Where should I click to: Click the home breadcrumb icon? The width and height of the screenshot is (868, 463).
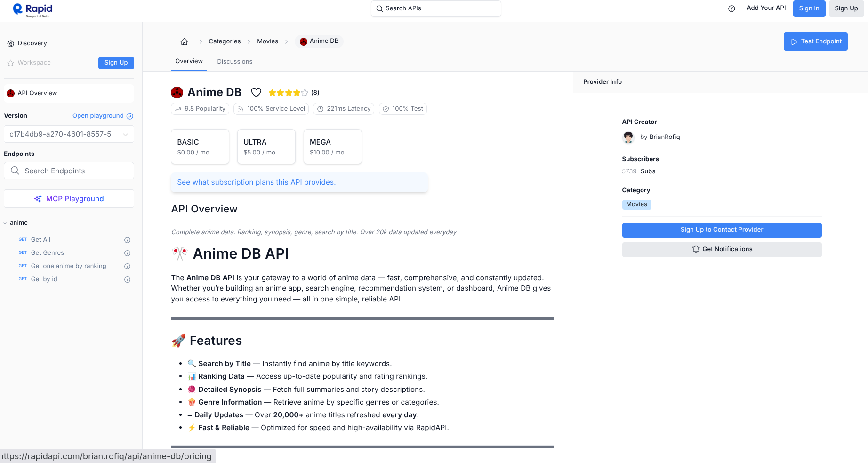184,41
